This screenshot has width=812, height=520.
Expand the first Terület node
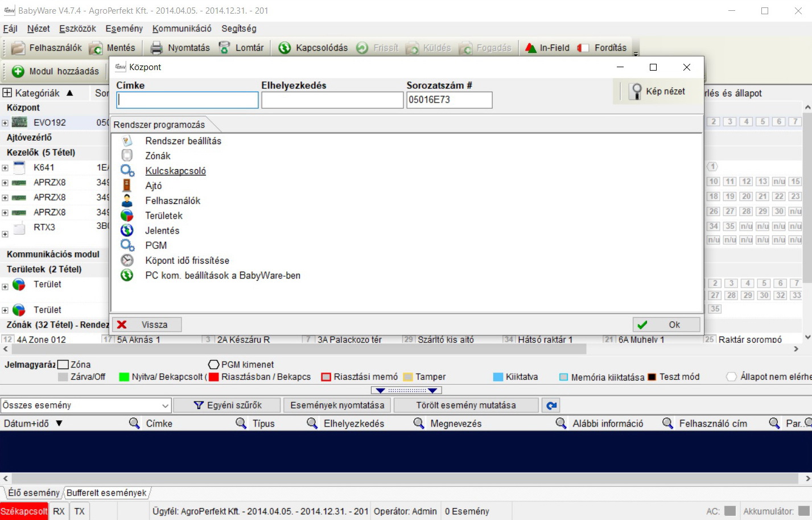click(x=5, y=286)
